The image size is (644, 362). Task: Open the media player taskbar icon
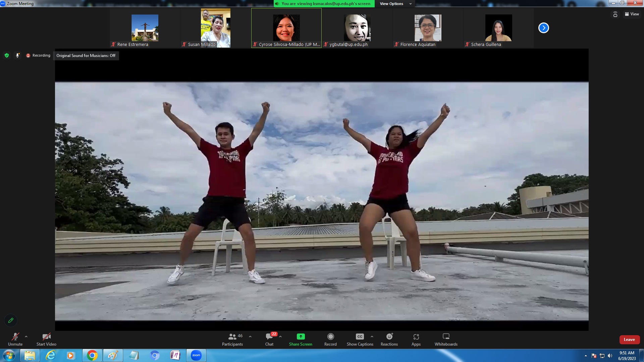click(x=71, y=355)
